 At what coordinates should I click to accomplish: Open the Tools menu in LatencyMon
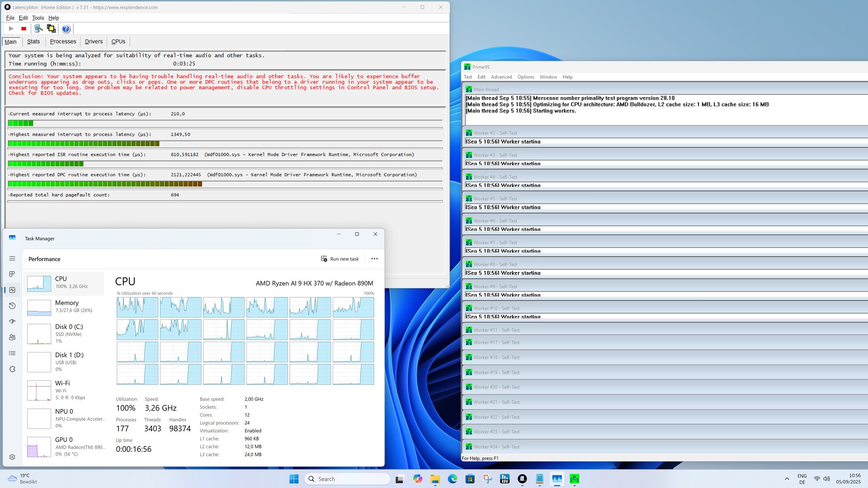pos(38,18)
